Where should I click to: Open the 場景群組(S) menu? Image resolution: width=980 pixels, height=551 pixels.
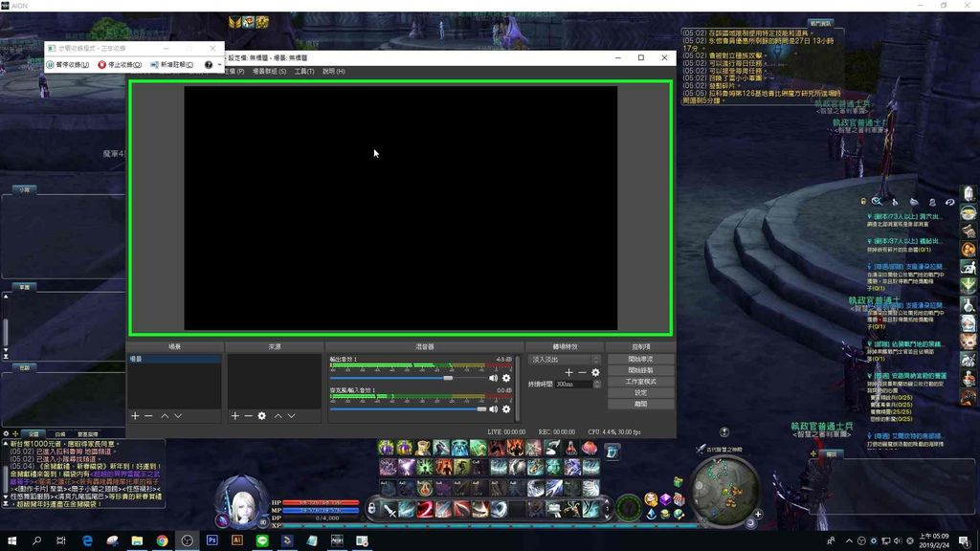[269, 71]
